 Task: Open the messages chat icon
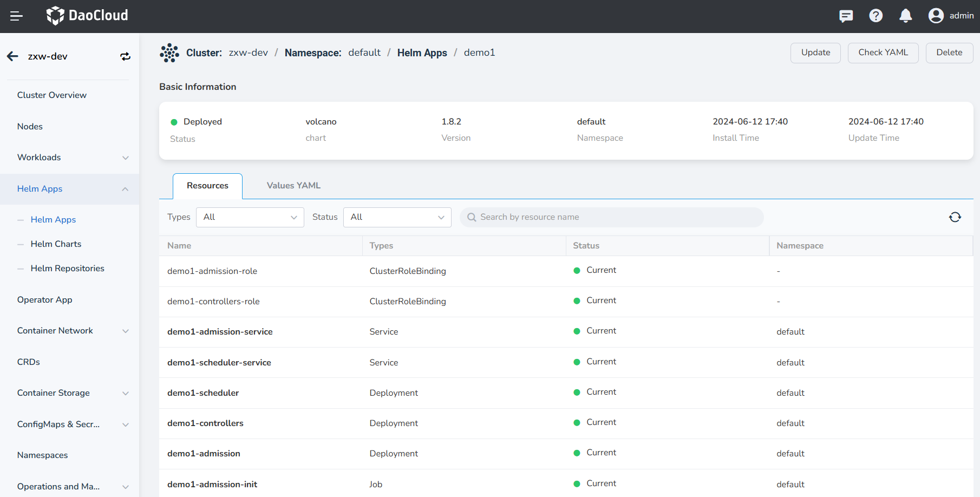click(x=846, y=16)
